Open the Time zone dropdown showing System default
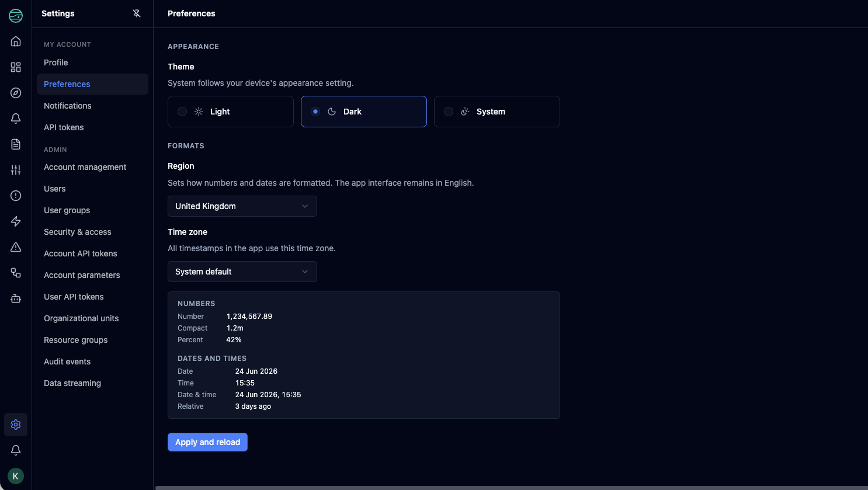868x490 pixels. click(242, 272)
